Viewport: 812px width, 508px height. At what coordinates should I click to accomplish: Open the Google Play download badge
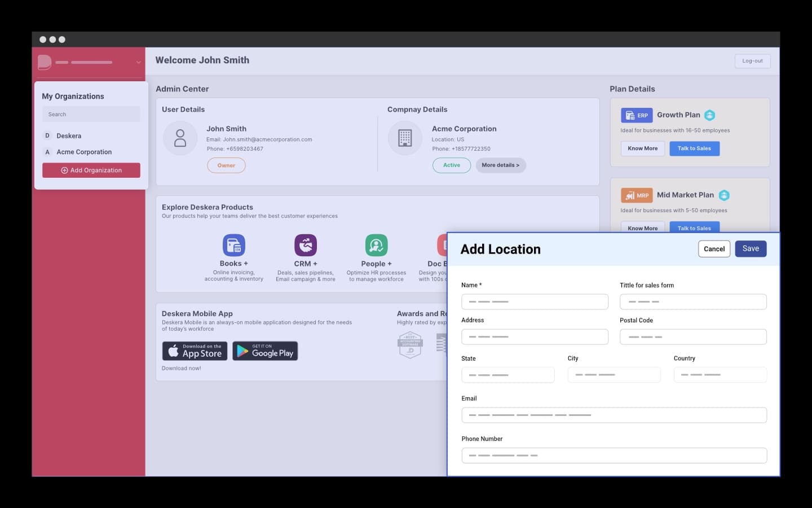point(265,351)
